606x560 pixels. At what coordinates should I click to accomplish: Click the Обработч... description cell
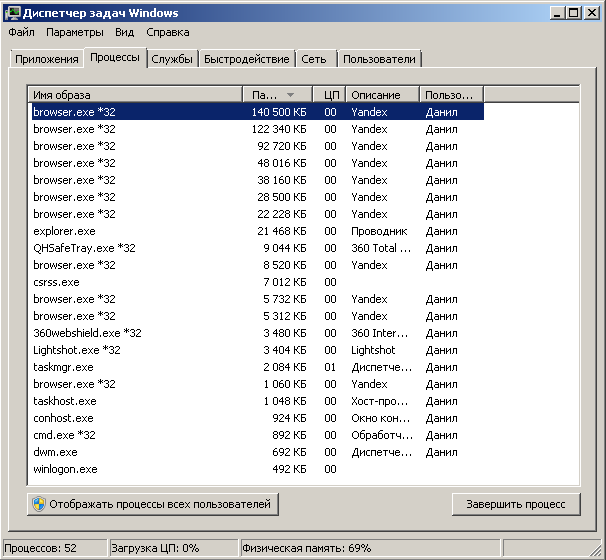382,435
